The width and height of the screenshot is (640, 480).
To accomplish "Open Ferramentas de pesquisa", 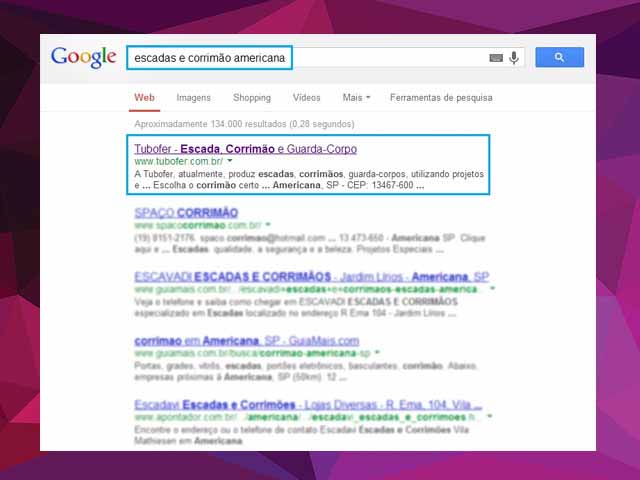I will [x=441, y=98].
